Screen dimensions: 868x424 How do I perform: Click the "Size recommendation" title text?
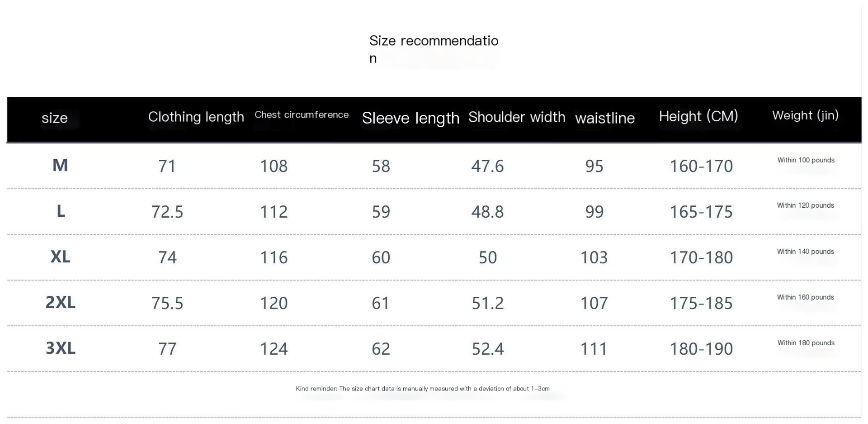433,49
